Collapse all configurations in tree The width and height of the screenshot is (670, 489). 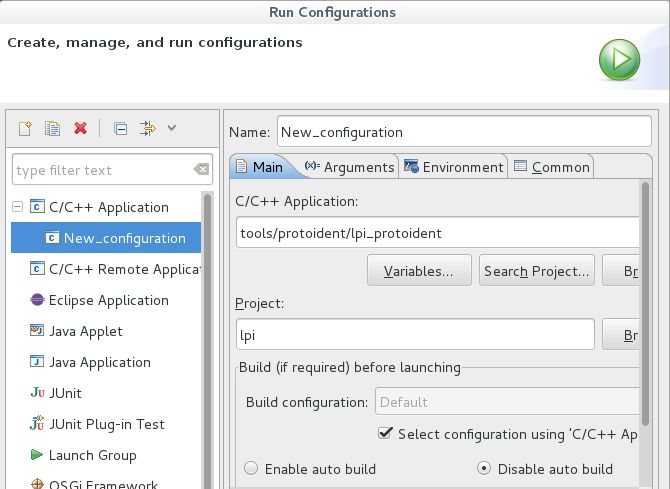[x=120, y=128]
